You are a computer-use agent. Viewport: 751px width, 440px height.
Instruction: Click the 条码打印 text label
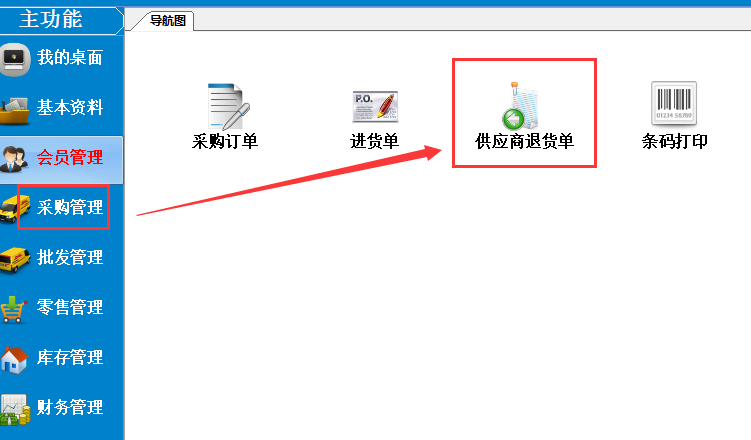(x=674, y=141)
